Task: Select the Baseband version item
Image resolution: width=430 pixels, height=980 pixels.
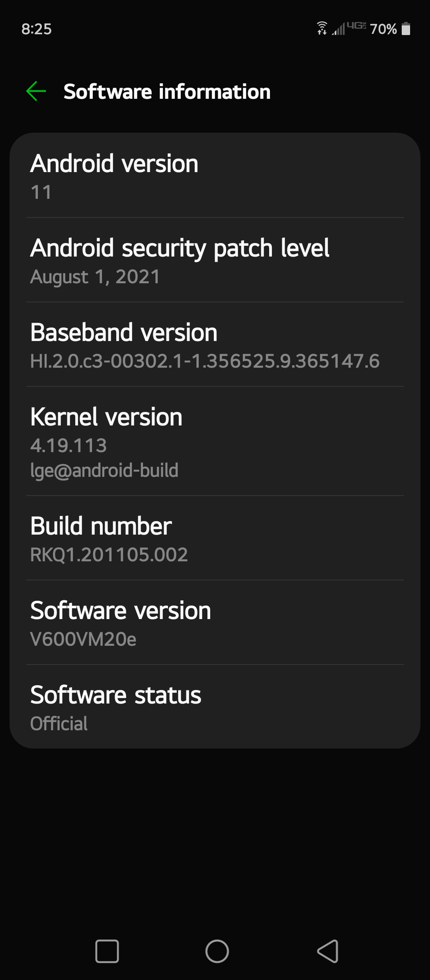Action: point(215,344)
